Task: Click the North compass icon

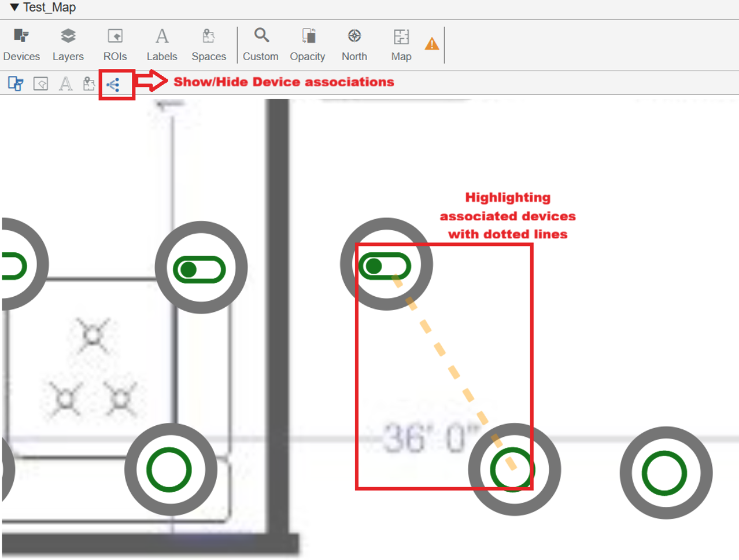Action: [354, 44]
